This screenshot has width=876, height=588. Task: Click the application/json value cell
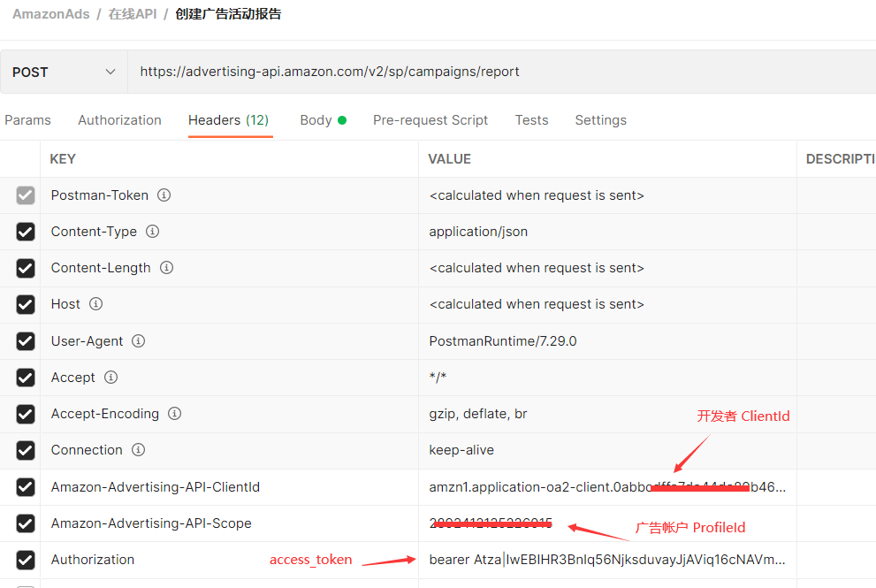[607, 232]
